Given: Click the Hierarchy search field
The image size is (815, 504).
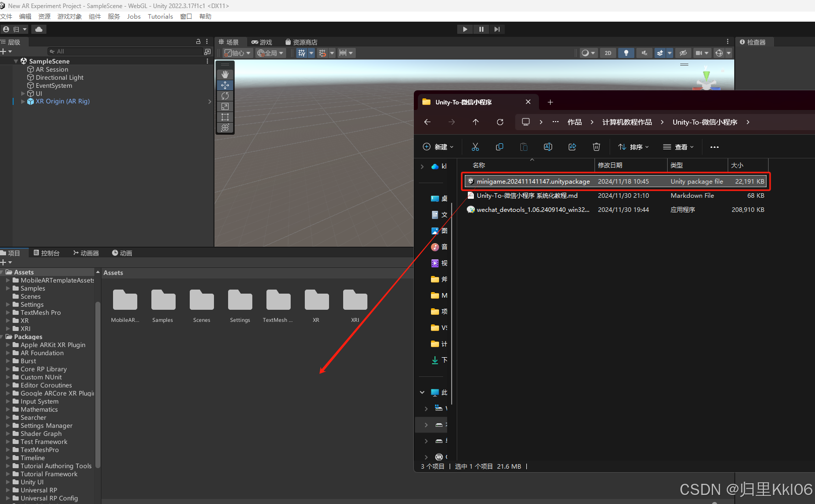Looking at the screenshot, I should (125, 51).
